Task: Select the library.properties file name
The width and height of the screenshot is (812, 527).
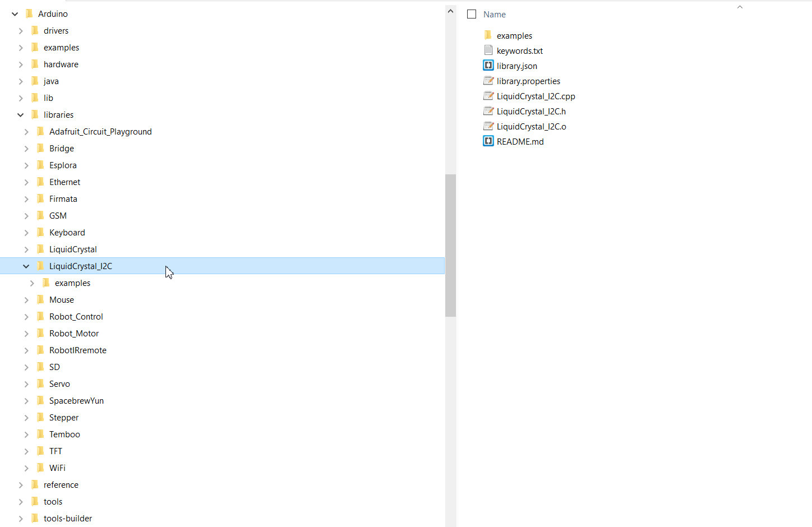Action: (x=528, y=81)
